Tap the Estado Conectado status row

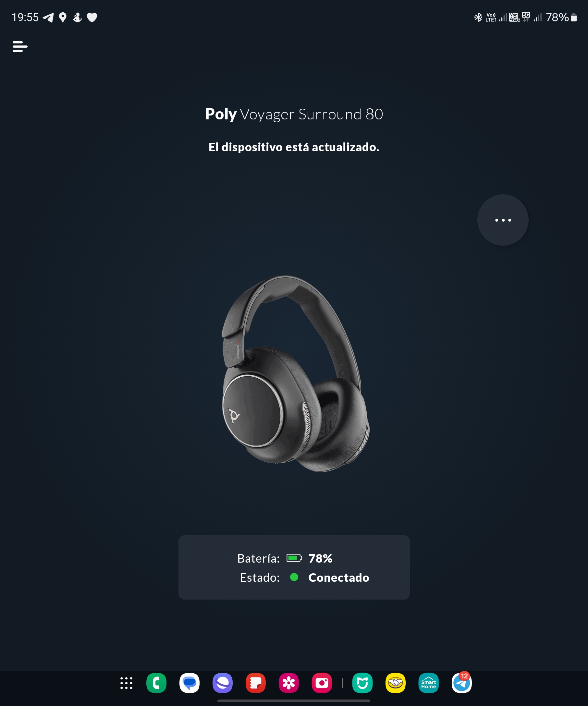pos(304,577)
